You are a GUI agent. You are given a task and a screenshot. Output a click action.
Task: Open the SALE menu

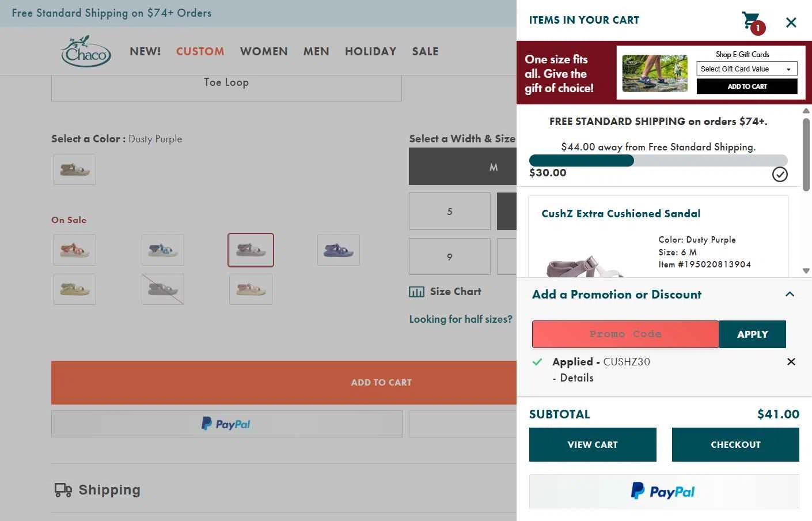425,51
